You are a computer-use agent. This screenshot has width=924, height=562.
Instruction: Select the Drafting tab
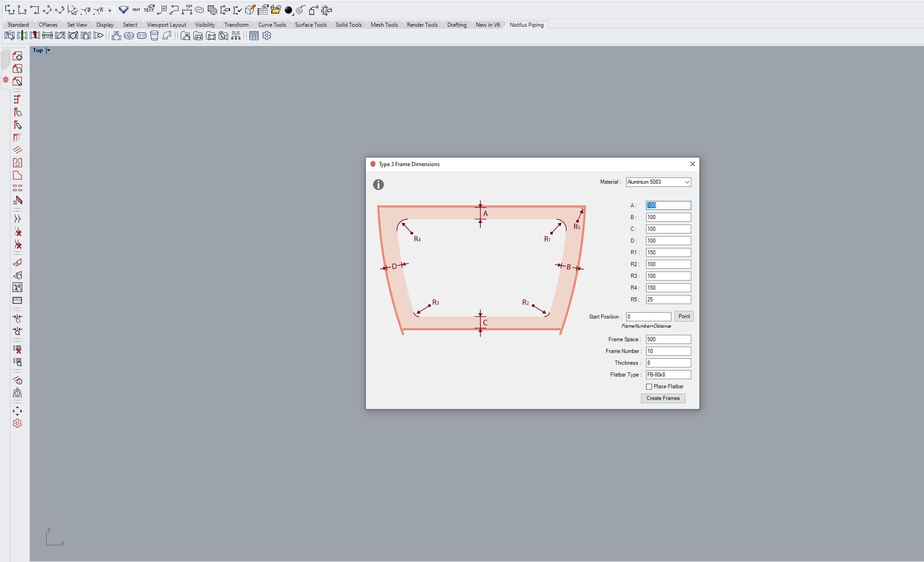456,25
